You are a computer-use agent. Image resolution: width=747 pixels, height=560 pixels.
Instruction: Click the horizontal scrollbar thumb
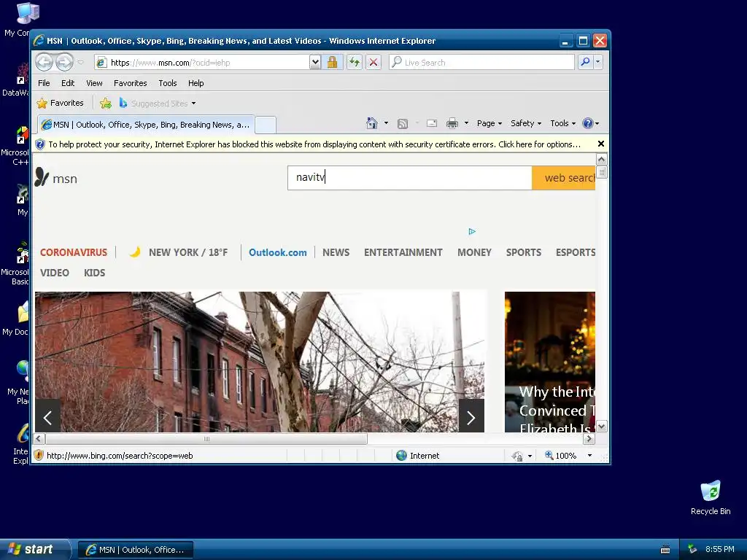206,438
